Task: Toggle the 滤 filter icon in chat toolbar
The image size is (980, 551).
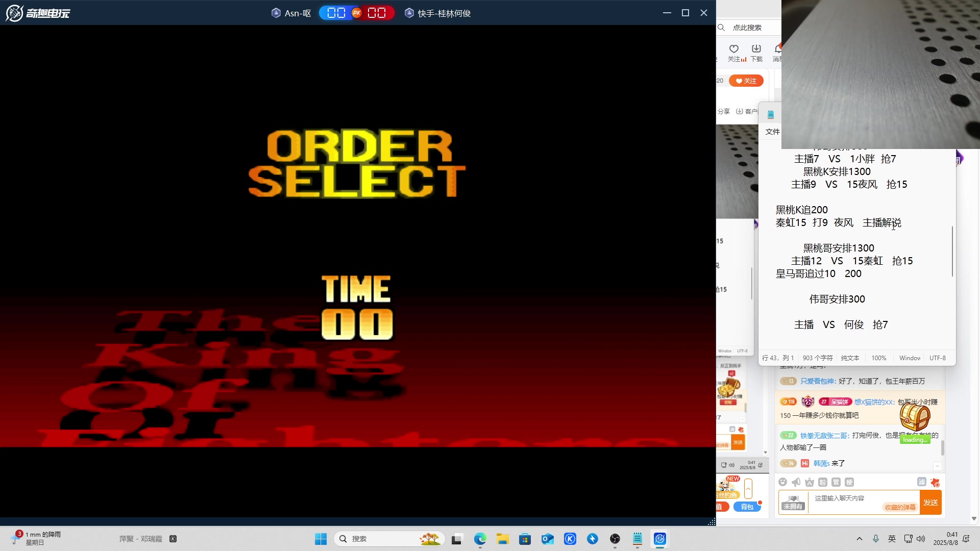Action: [921, 482]
